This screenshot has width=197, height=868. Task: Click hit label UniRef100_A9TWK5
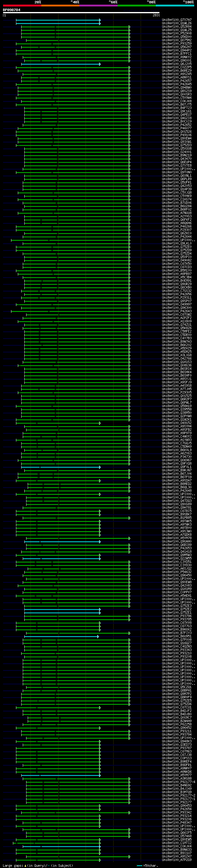coord(177,521)
